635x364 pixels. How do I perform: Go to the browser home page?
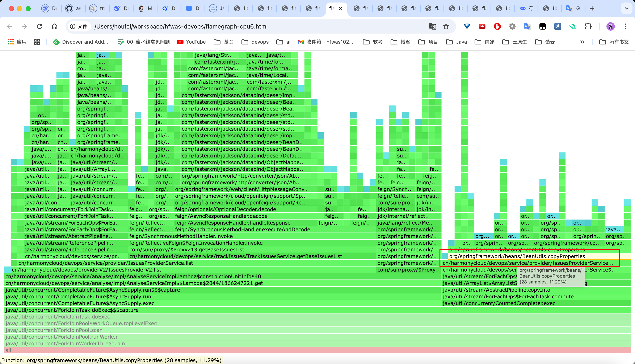click(x=55, y=26)
